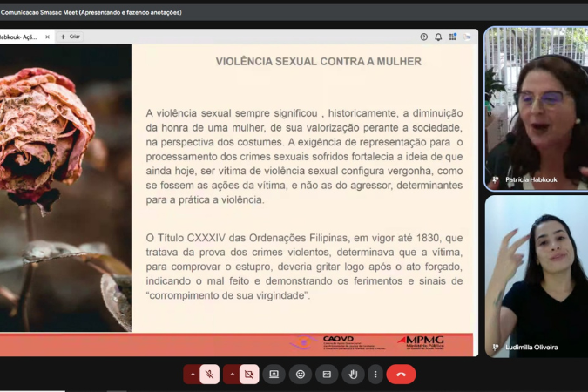Click paragraph starting 'O Título CXXXIV'
Image resolution: width=588 pixels, height=392 pixels.
(x=304, y=267)
